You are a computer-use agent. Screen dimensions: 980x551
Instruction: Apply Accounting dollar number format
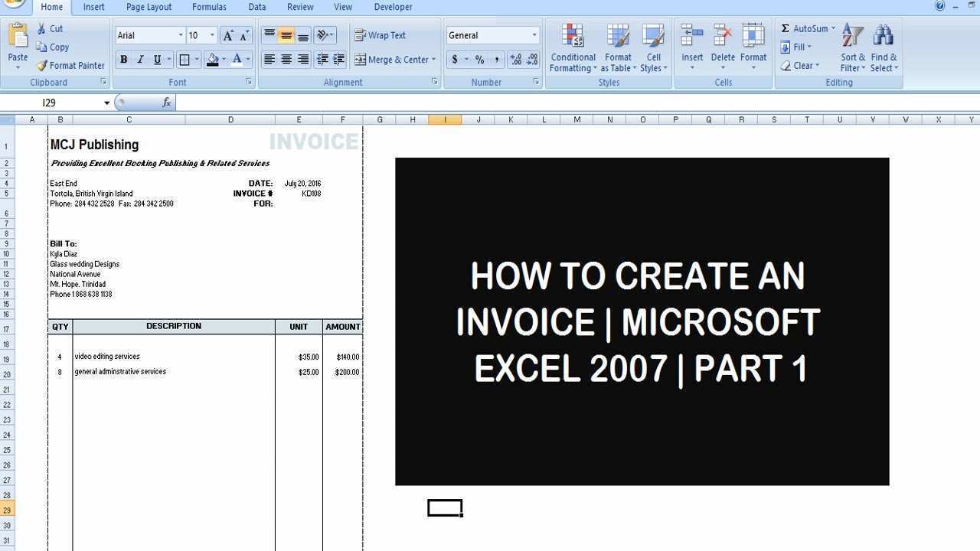[455, 60]
